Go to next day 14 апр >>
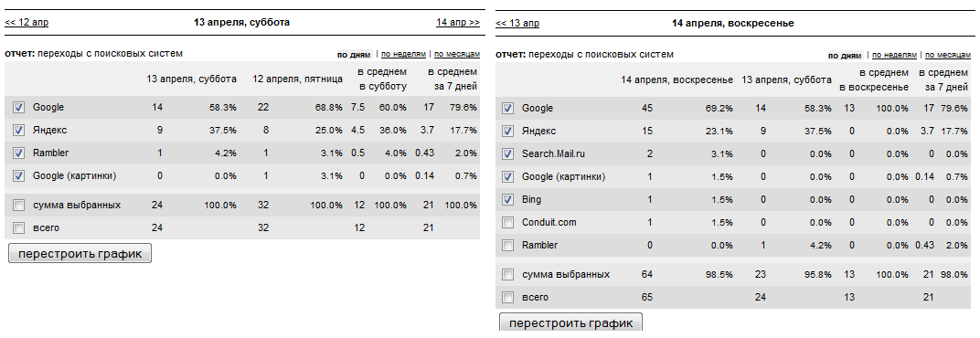 point(457,23)
